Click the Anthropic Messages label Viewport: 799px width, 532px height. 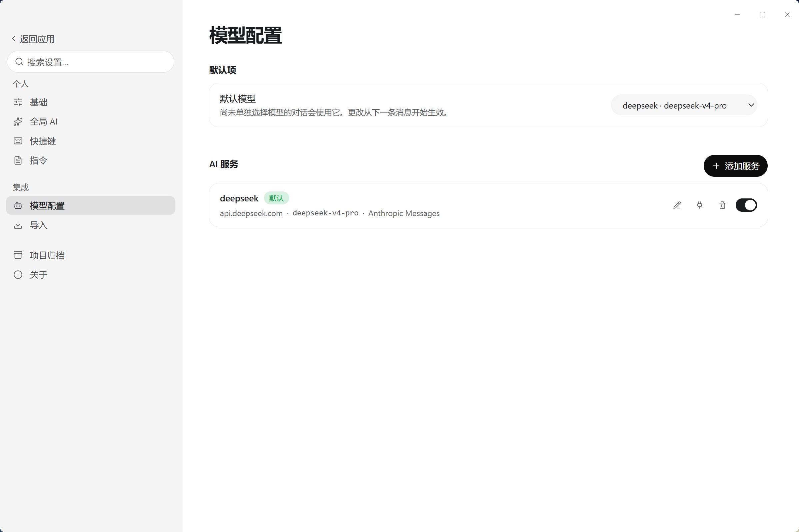[404, 213]
